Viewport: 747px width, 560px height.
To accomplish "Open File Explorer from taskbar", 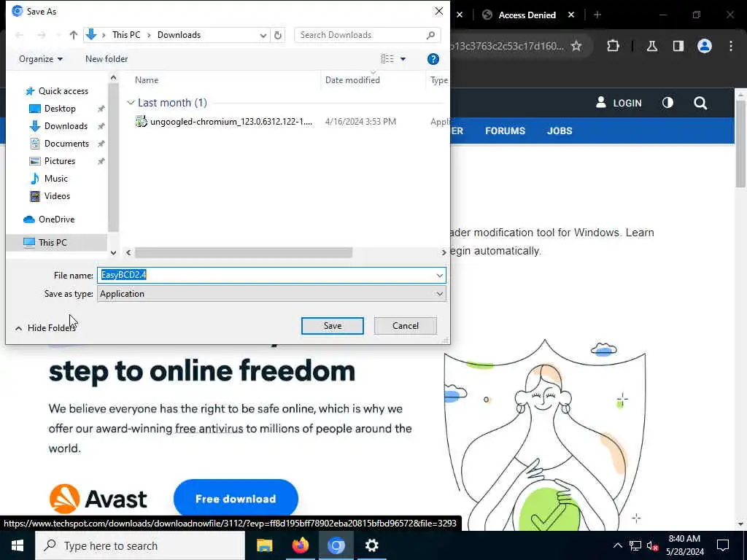I will pos(264,545).
